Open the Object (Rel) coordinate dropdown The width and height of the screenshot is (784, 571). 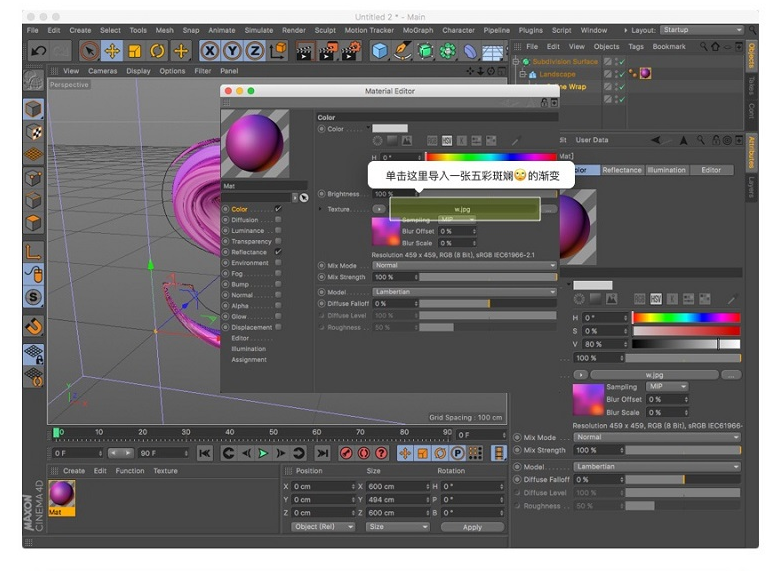(x=322, y=526)
